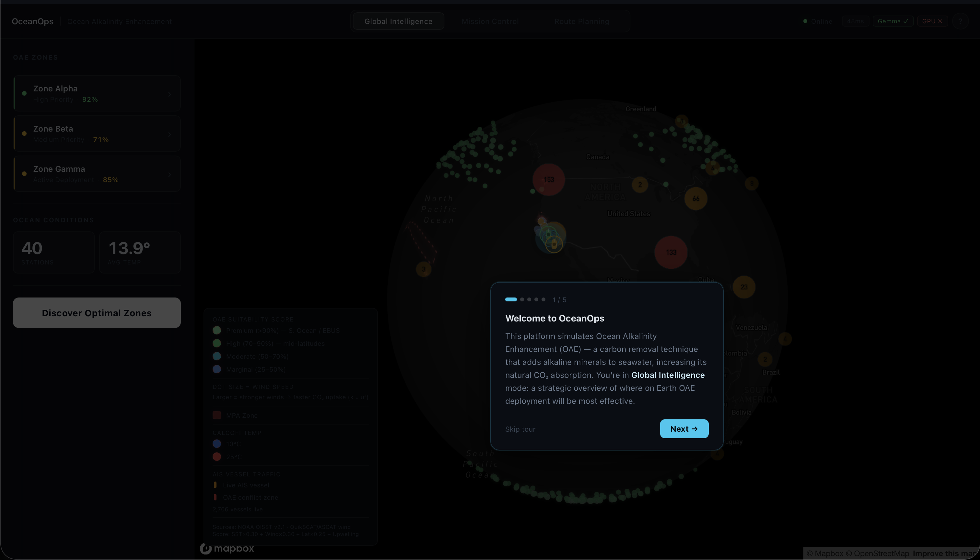Click the help question mark icon
The height and width of the screenshot is (560, 980).
pos(960,21)
